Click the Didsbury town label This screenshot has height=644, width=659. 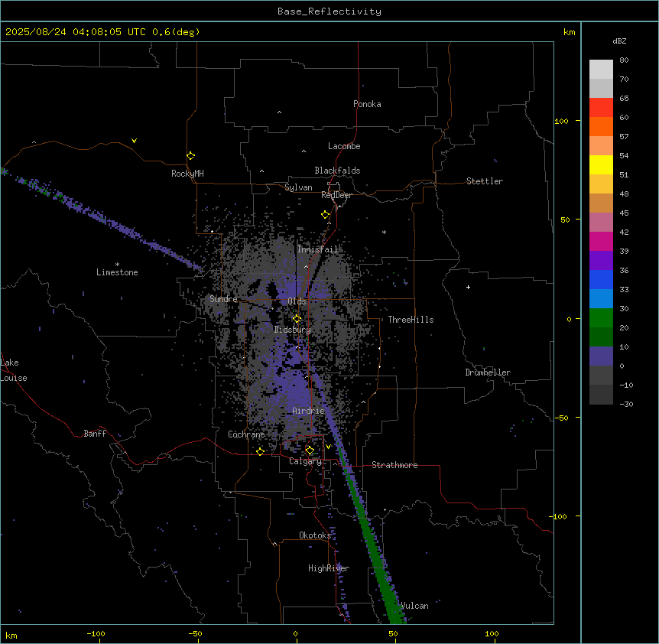293,330
